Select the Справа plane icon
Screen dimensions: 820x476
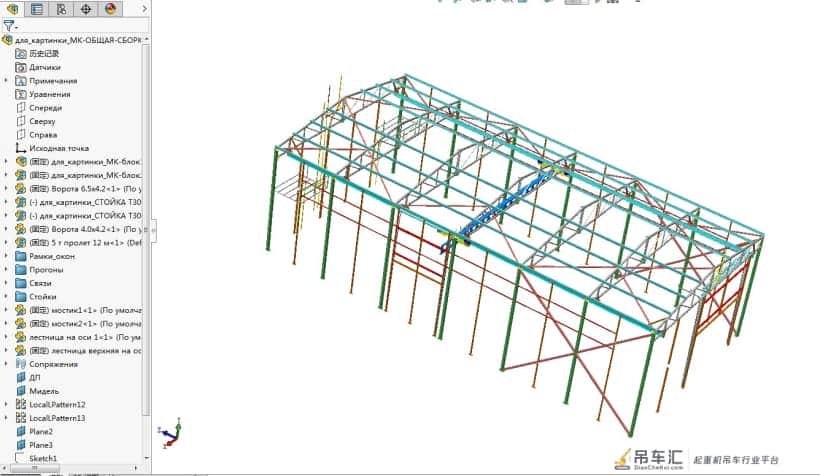(21, 134)
